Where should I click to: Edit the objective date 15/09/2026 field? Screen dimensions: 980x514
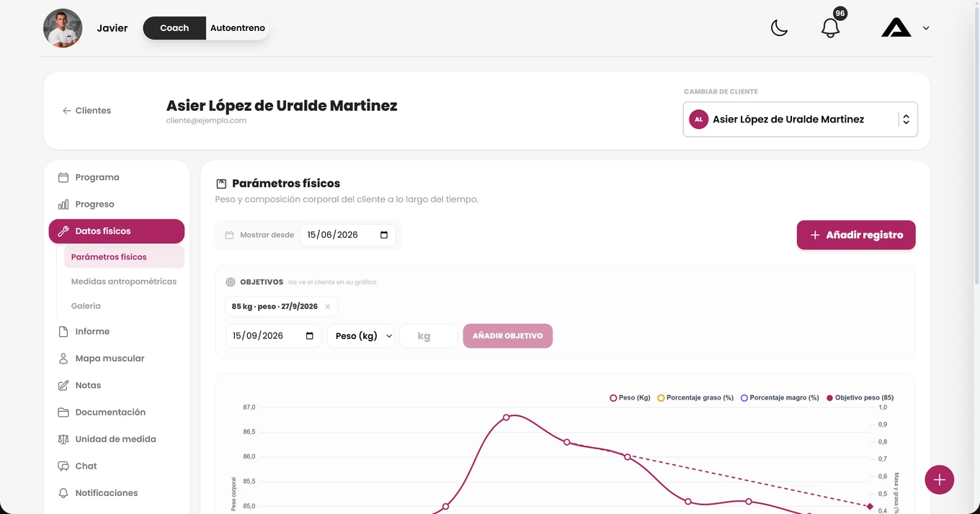tap(274, 336)
